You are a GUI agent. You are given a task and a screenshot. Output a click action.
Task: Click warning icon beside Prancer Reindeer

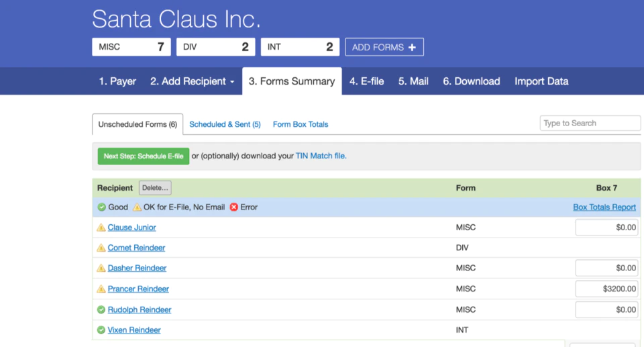click(x=101, y=289)
